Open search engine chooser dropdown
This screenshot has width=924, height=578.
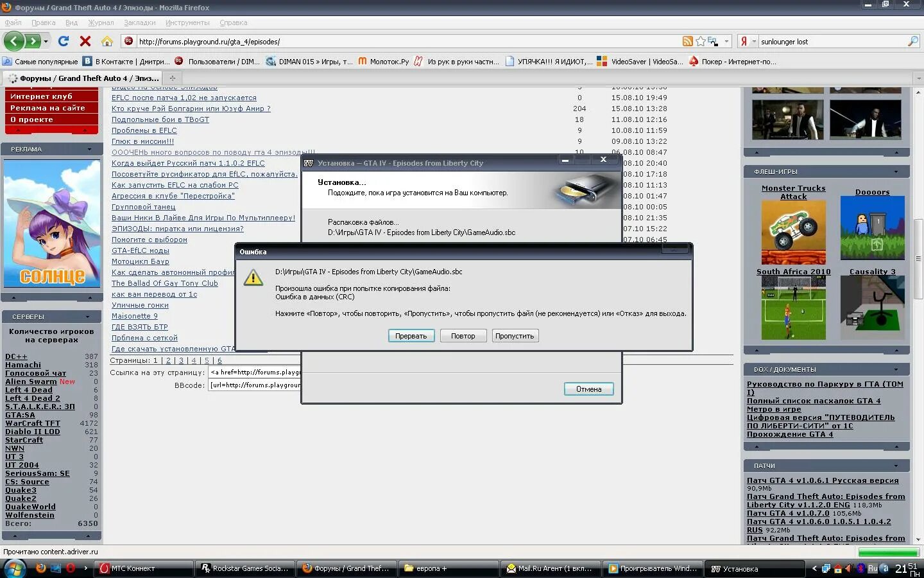tap(754, 41)
